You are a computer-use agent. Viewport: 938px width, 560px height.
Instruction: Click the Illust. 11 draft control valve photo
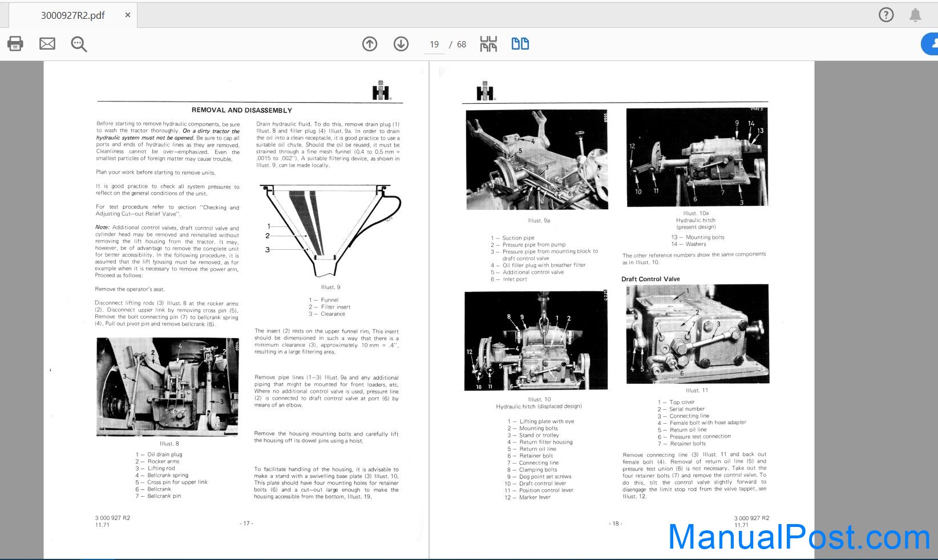pyautogui.click(x=698, y=334)
